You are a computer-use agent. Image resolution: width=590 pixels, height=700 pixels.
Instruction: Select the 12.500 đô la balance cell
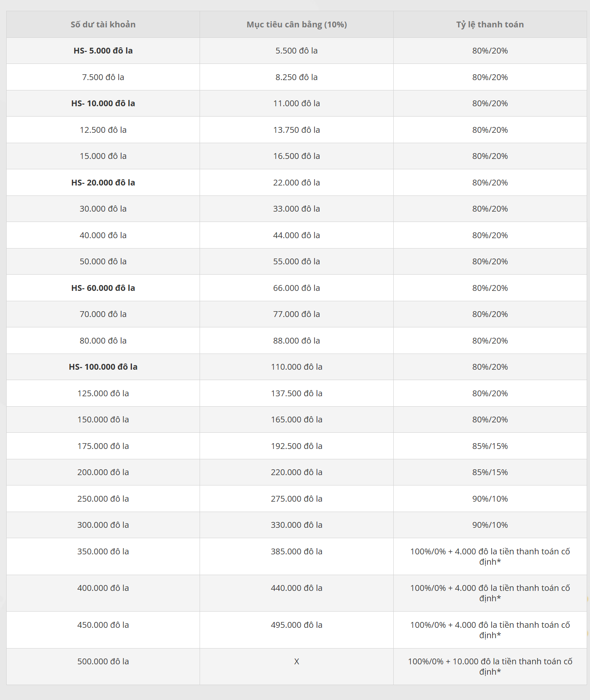[x=103, y=130]
